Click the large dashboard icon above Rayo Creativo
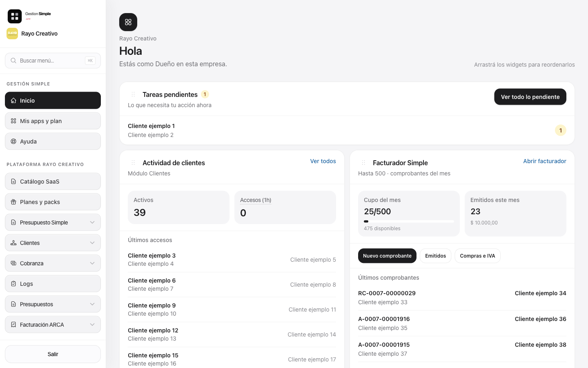The height and width of the screenshot is (368, 588). coord(128,22)
